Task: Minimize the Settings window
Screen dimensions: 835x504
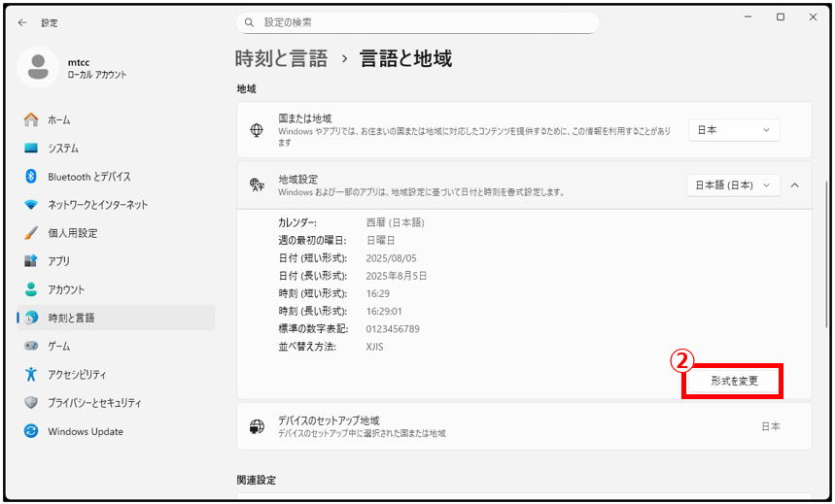Action: 748,17
